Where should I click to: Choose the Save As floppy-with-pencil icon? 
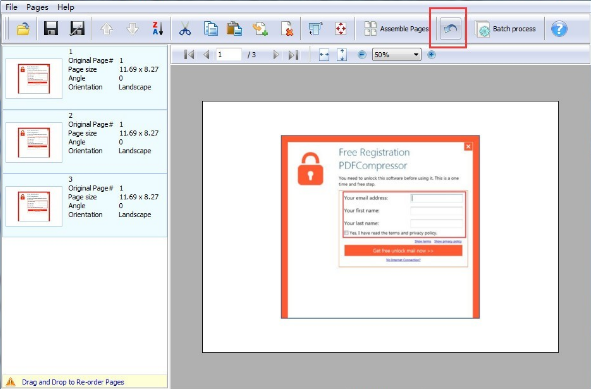(77, 29)
